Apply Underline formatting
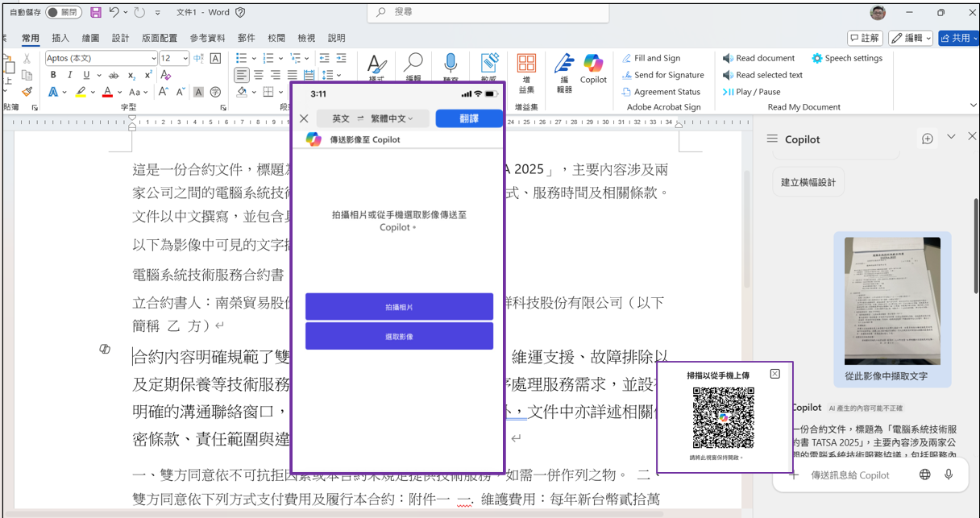This screenshot has height=518, width=980. 86,75
